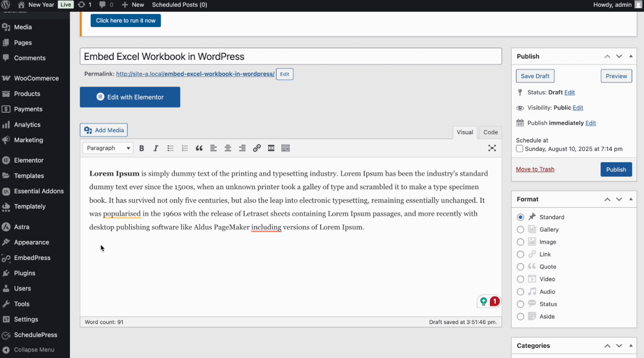Collapse the Publish panel
The height and width of the screenshot is (358, 644).
point(631,56)
